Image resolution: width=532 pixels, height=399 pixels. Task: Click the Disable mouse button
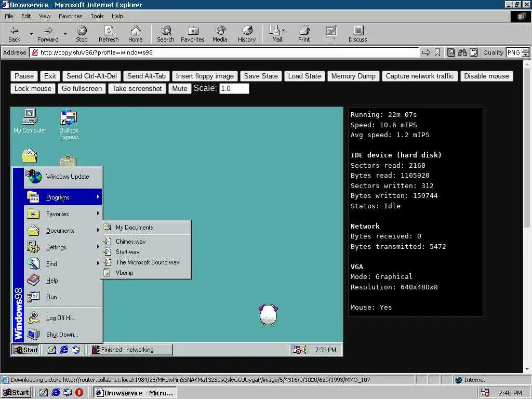[486, 76]
